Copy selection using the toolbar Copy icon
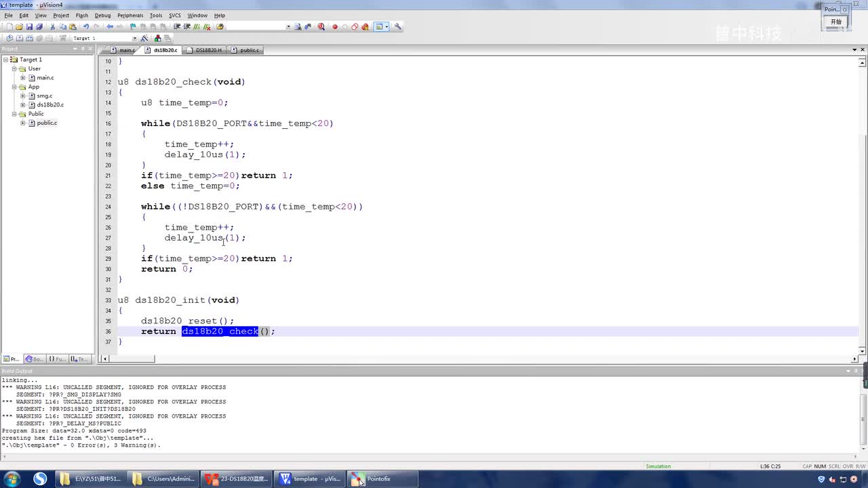868x488 pixels. pos(63,27)
